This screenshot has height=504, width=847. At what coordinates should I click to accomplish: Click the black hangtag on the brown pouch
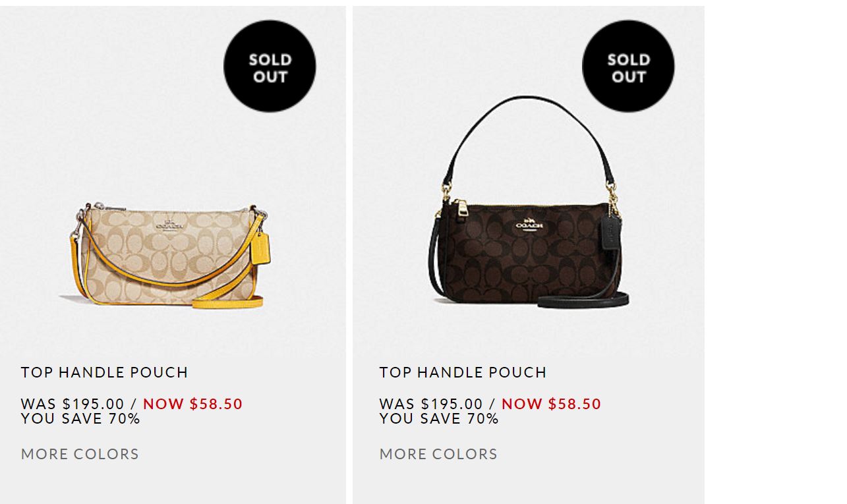tap(611, 233)
